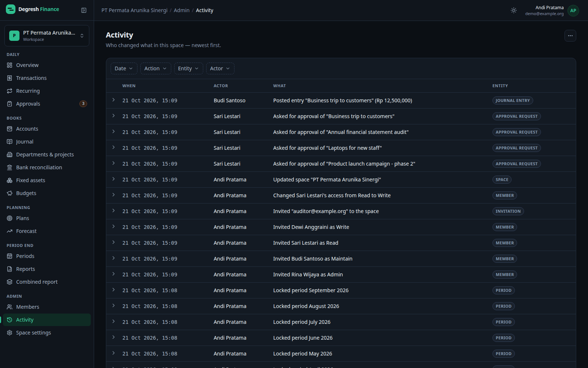The height and width of the screenshot is (368, 588).
Task: Click the Budgets piggy bank icon
Action: click(x=10, y=193)
